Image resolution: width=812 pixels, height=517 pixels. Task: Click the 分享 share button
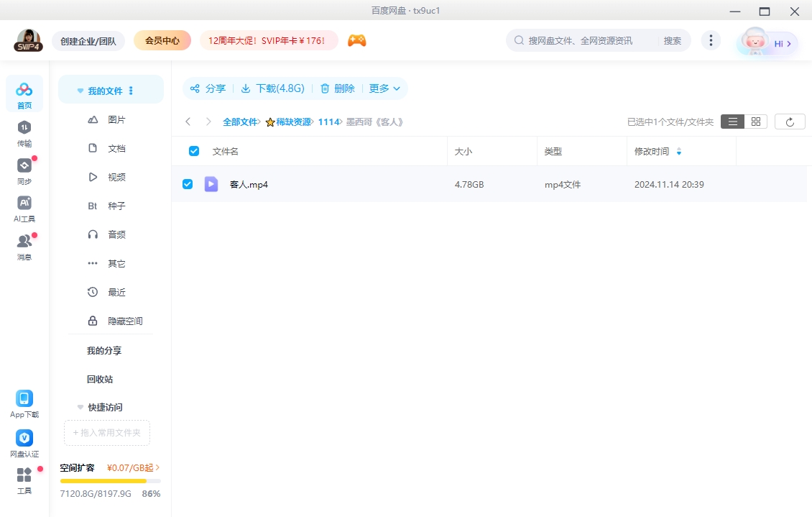[x=208, y=88]
